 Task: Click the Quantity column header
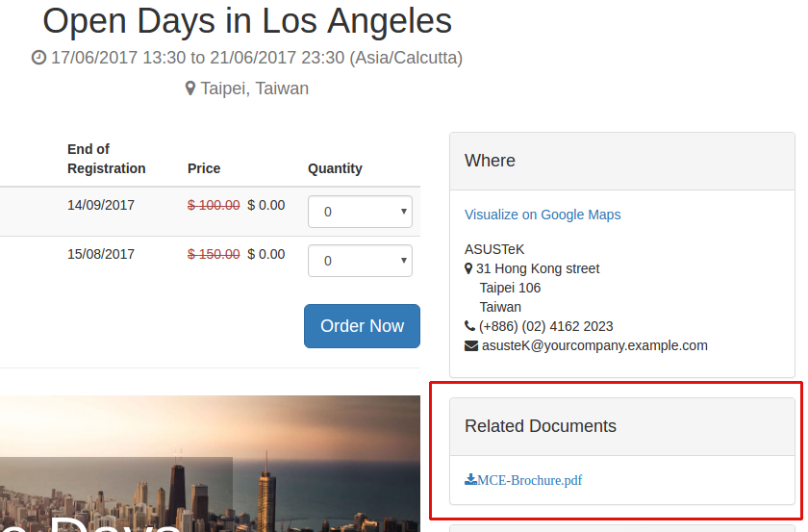[x=335, y=168]
